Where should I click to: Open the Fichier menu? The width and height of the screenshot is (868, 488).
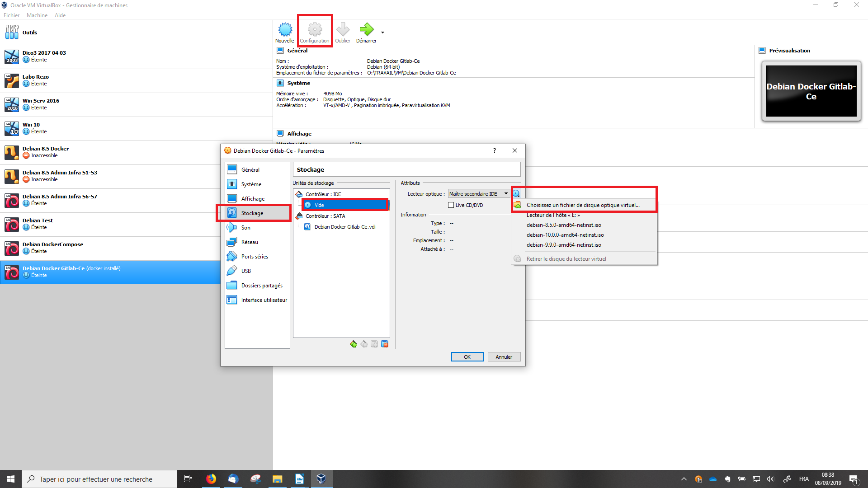coord(11,15)
